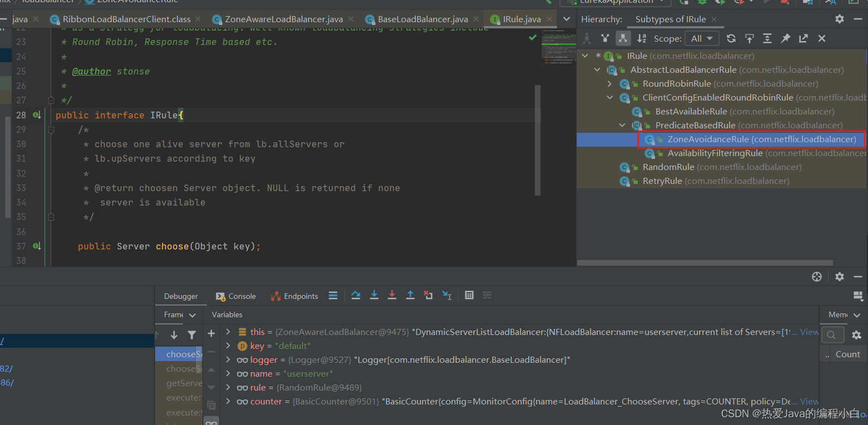Click Step Out debug icon
Image resolution: width=868 pixels, height=425 pixels.
(410, 296)
